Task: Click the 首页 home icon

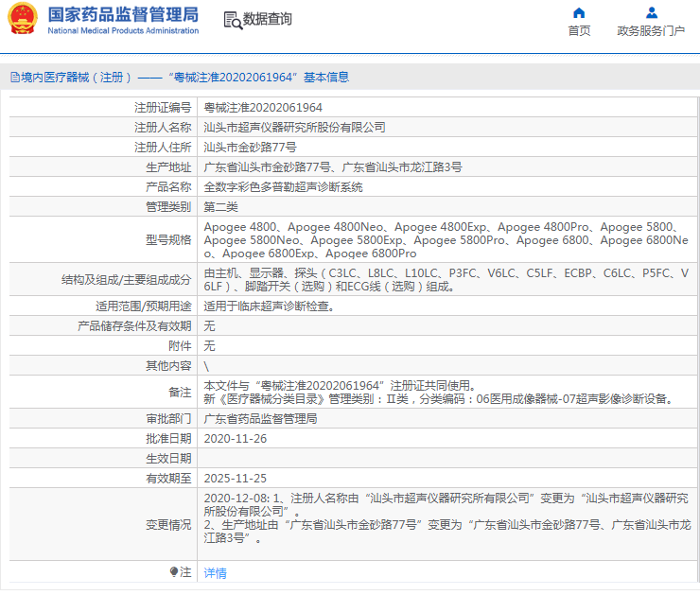Action: point(579,13)
